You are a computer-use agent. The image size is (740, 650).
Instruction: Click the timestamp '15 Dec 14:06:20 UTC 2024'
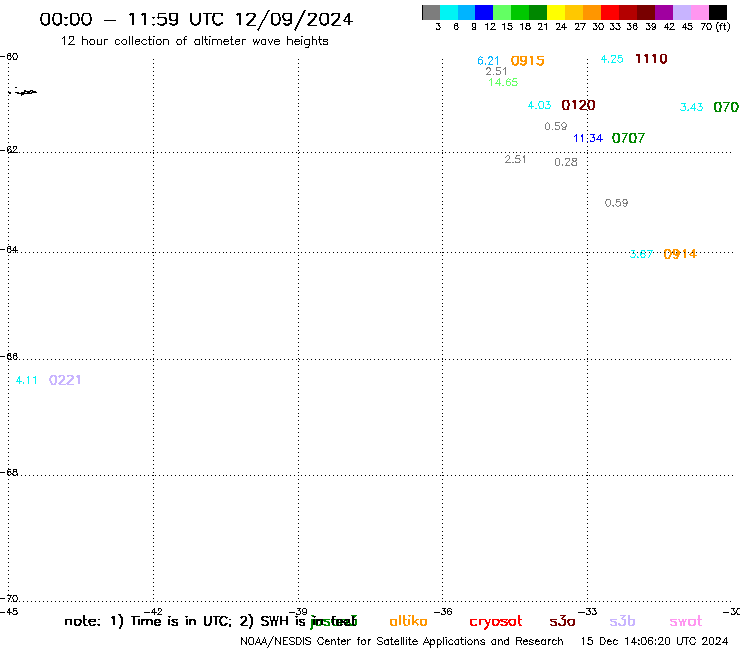654,642
